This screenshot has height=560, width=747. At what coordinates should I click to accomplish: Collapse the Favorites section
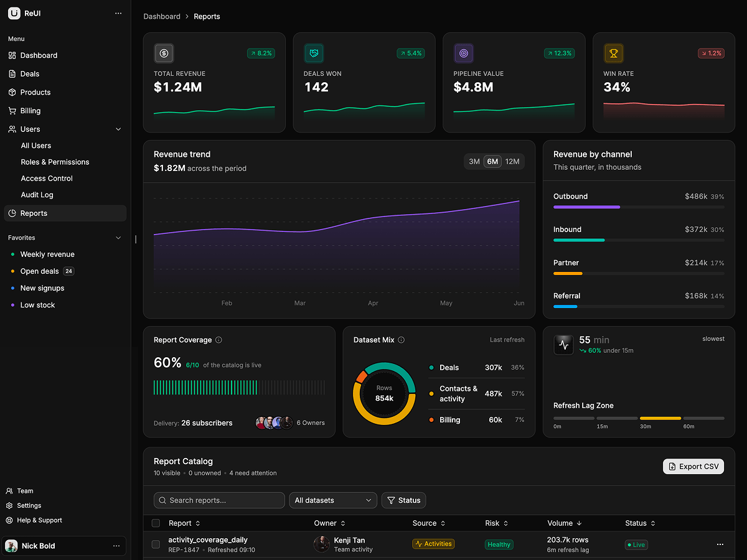(x=118, y=238)
